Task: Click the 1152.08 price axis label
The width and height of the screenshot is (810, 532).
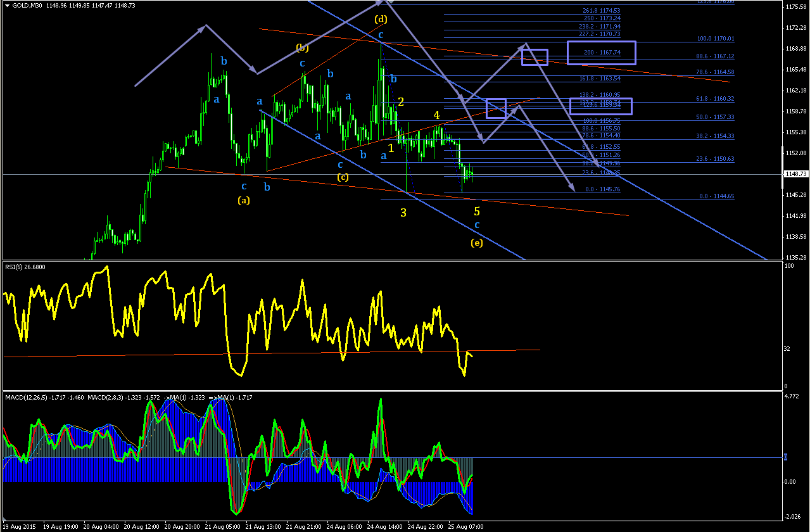Action: (x=797, y=153)
